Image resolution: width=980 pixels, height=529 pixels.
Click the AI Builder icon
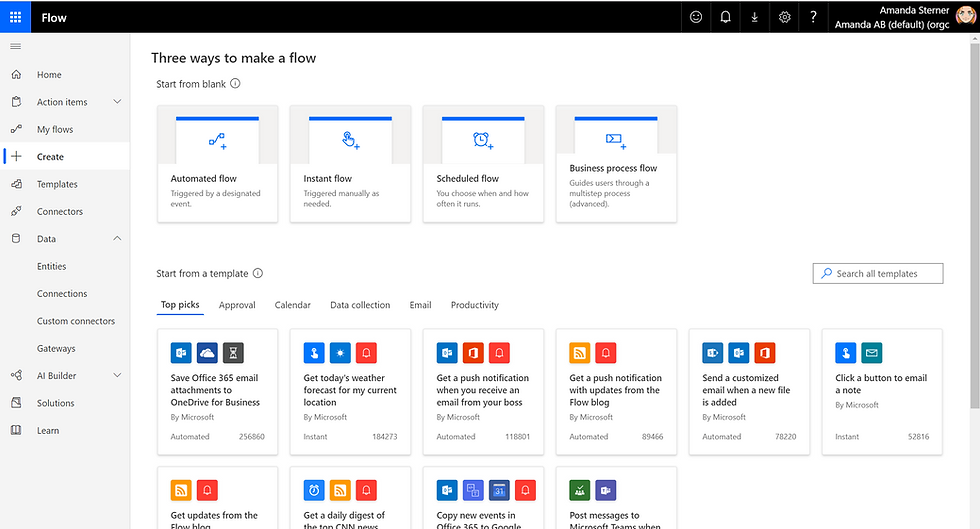coord(16,375)
